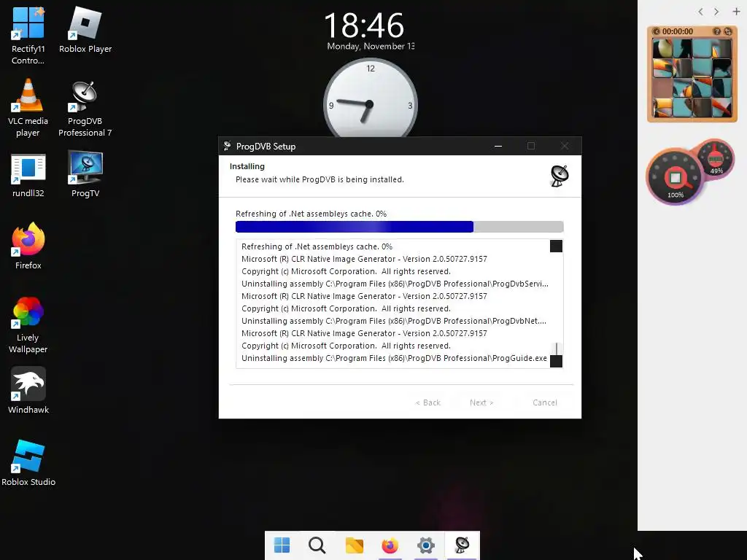Click the puzzle gadget back arrow icon

656,31
